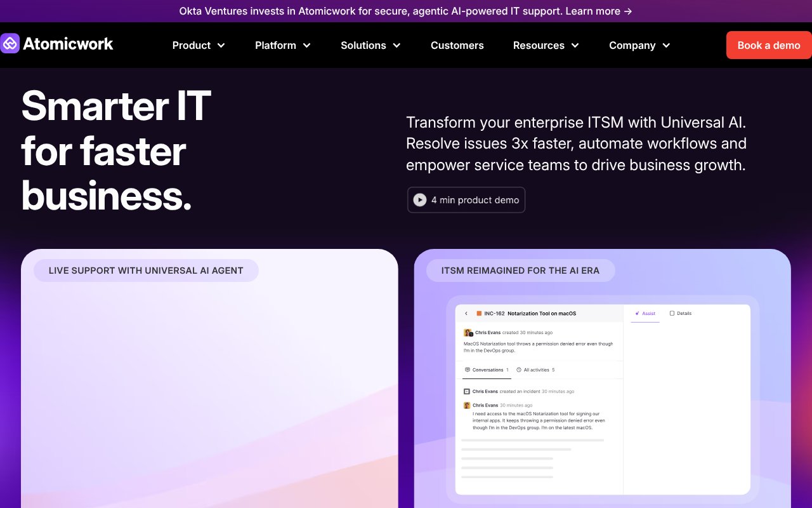
Task: Click the orange status square next to INC-162
Action: (x=480, y=313)
